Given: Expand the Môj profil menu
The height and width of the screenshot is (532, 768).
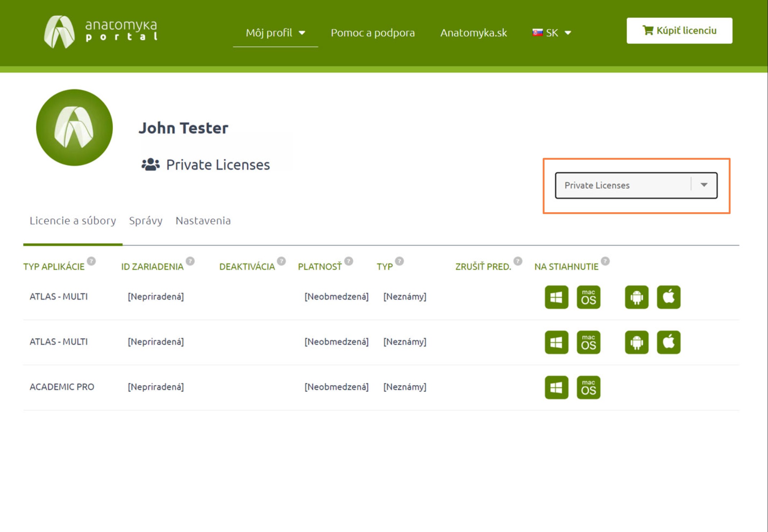Looking at the screenshot, I should click(x=275, y=33).
